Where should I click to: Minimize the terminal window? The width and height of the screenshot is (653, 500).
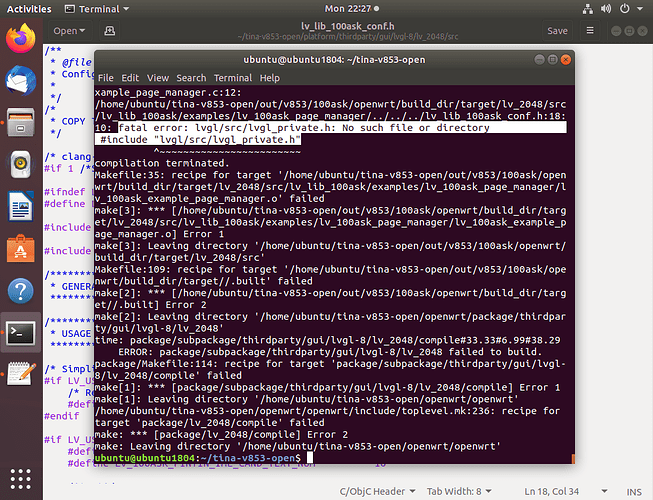click(x=539, y=60)
